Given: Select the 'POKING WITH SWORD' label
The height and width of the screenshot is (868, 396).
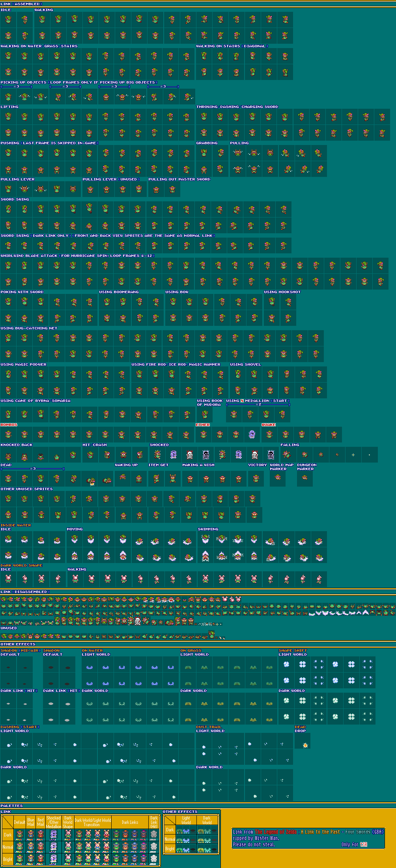Looking at the screenshot, I should pos(22,292).
